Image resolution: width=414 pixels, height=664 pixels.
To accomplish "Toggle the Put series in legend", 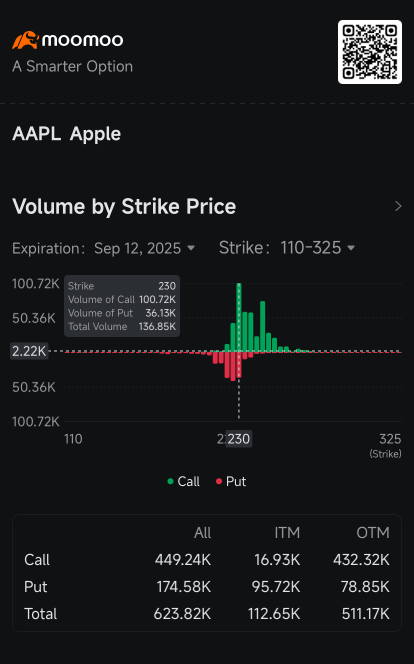I will click(231, 481).
